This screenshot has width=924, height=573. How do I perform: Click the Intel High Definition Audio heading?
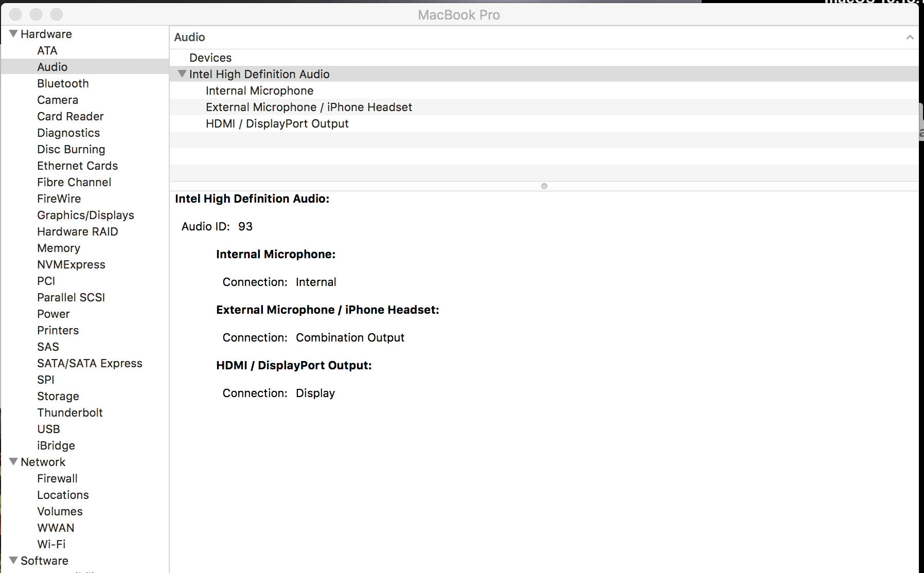point(252,199)
